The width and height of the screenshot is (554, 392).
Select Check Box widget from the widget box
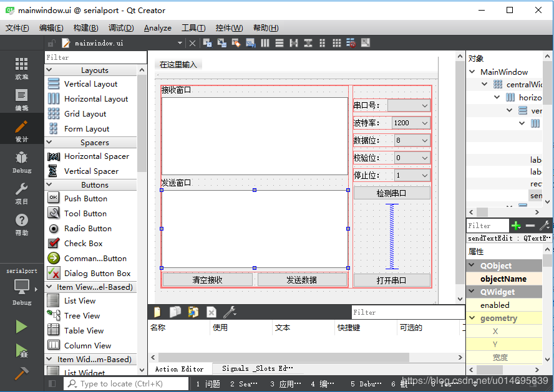point(83,244)
